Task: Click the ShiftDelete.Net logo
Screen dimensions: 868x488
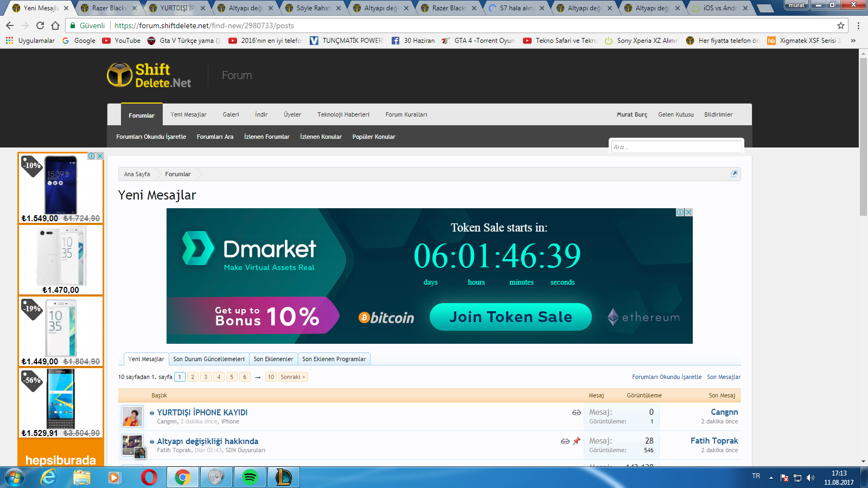Action: click(x=149, y=75)
